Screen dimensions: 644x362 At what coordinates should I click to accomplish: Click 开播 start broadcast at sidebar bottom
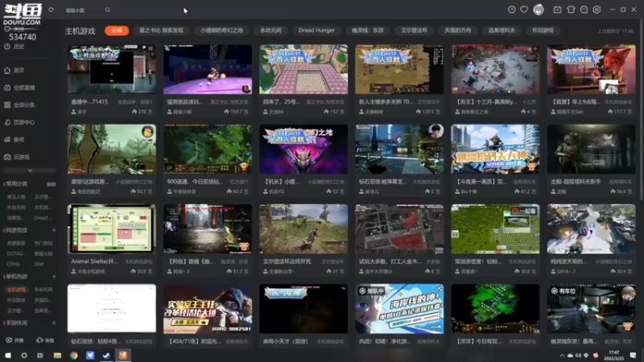point(14,340)
